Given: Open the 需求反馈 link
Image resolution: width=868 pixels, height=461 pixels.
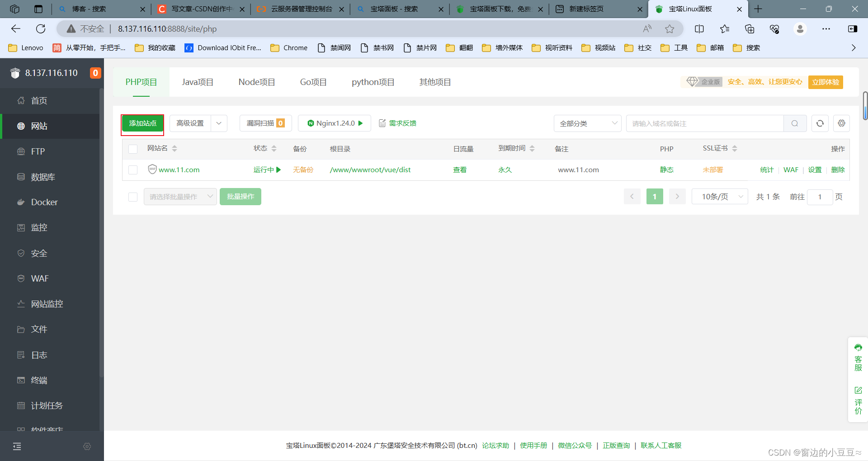Looking at the screenshot, I should pos(398,123).
